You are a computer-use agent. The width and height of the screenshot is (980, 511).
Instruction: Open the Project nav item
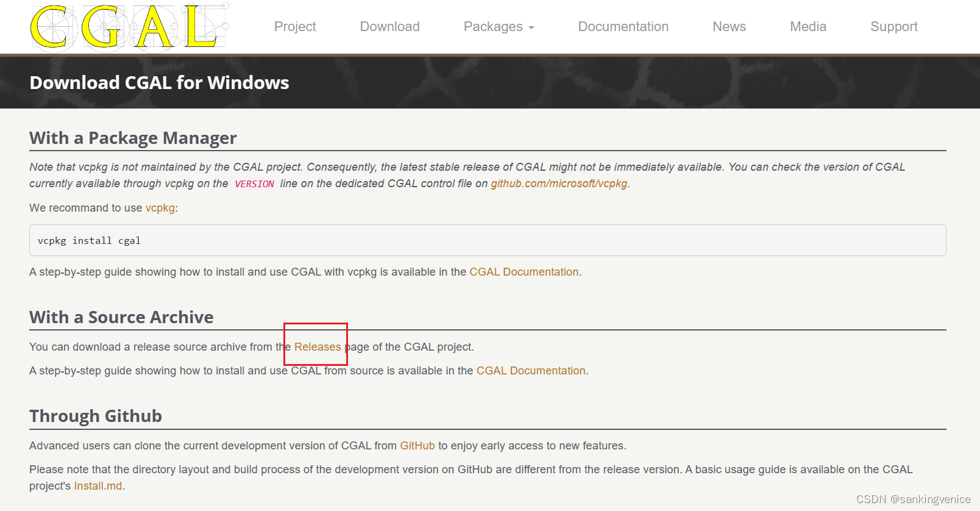click(x=295, y=27)
